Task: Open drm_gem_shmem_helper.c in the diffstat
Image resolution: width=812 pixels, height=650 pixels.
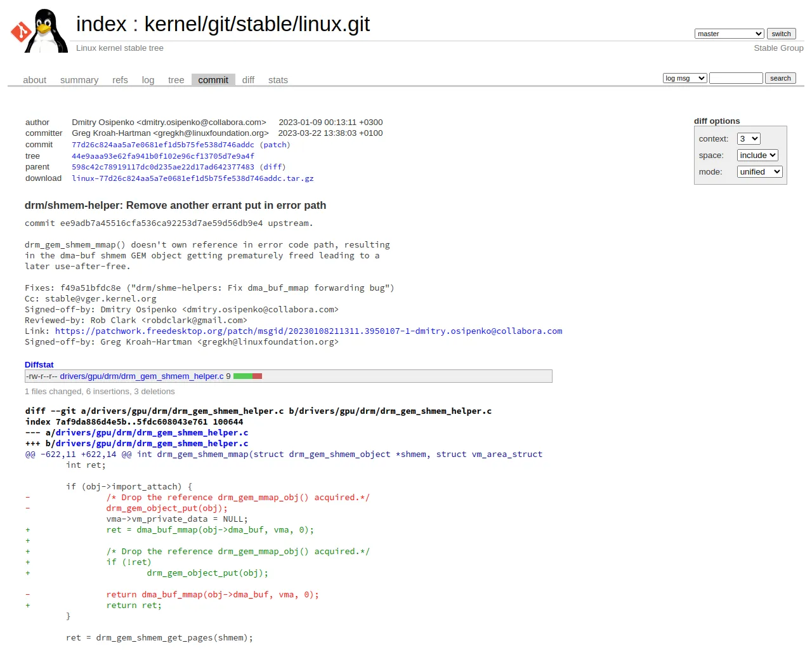Action: tap(141, 376)
